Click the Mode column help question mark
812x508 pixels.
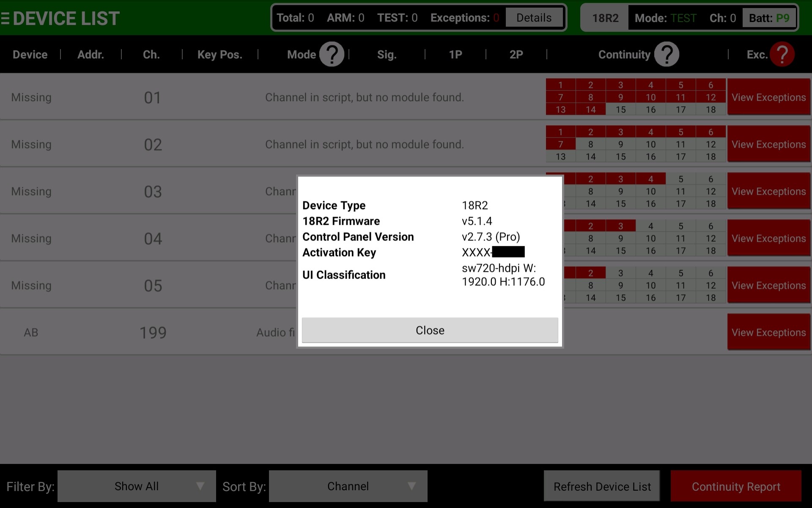[332, 54]
